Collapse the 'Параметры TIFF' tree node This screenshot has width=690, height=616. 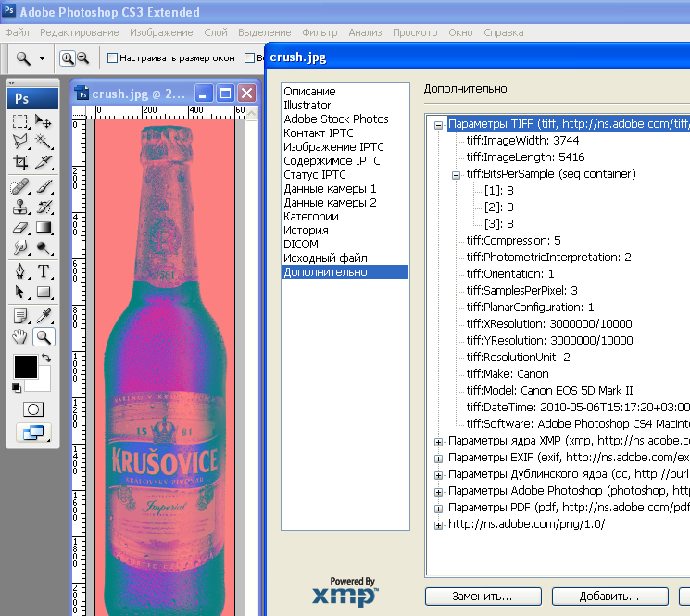tap(438, 125)
